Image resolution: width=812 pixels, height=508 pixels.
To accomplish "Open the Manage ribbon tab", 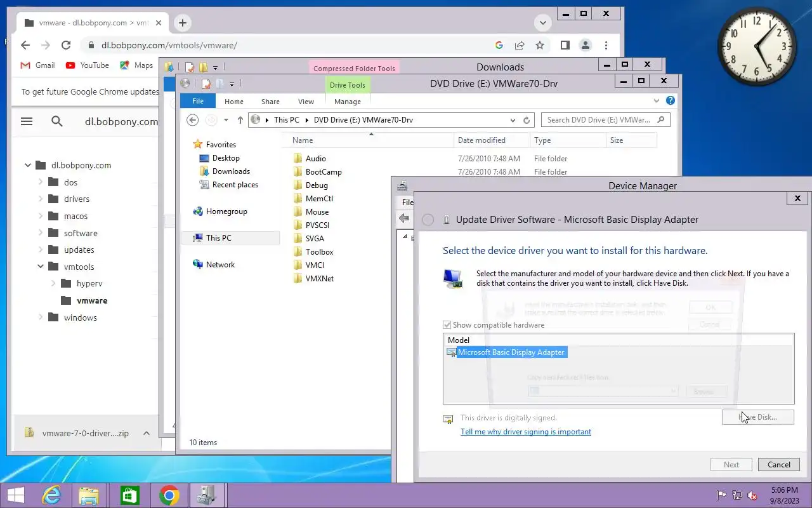I will 348,102.
